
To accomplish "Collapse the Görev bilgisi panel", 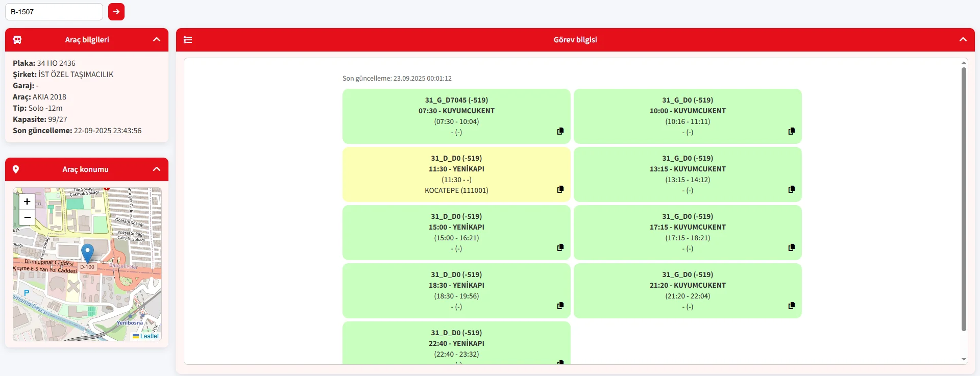I will pos(963,40).
